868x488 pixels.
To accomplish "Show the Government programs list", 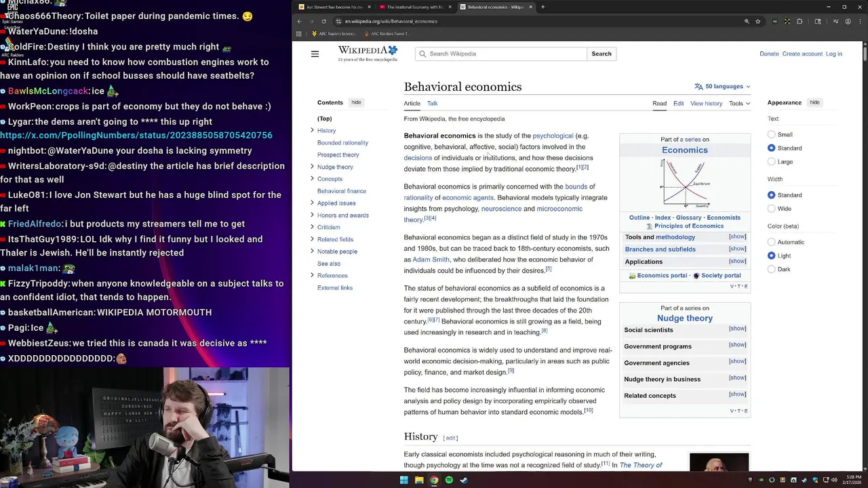I will [x=737, y=345].
